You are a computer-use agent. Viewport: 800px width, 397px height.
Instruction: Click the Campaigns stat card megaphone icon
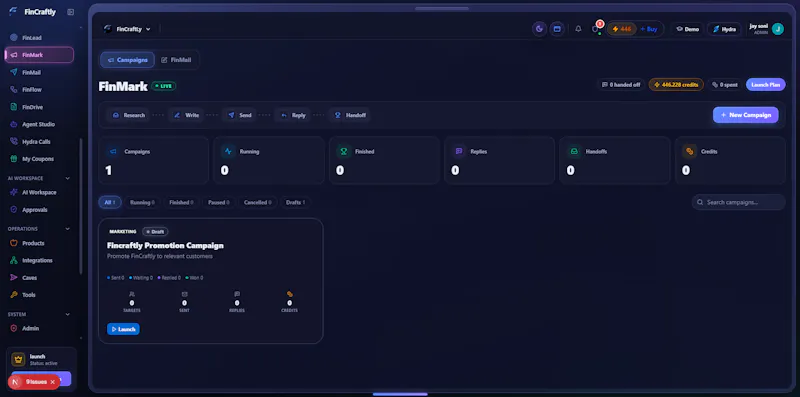point(113,152)
